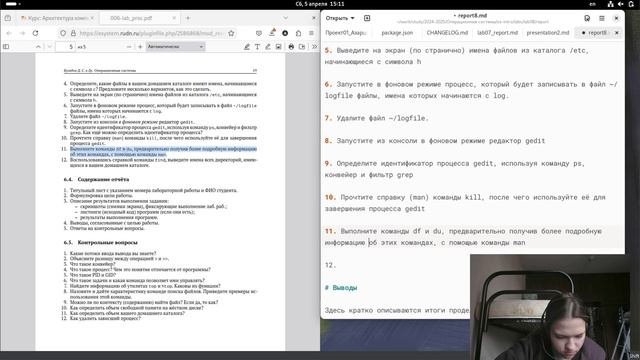Viewport: 640px width, 360px height.
Task: Switch to the lab07_report.md editor tab
Action: (x=497, y=33)
